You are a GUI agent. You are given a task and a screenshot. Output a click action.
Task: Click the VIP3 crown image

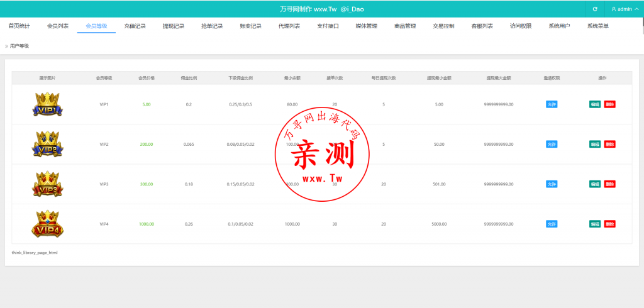click(48, 184)
